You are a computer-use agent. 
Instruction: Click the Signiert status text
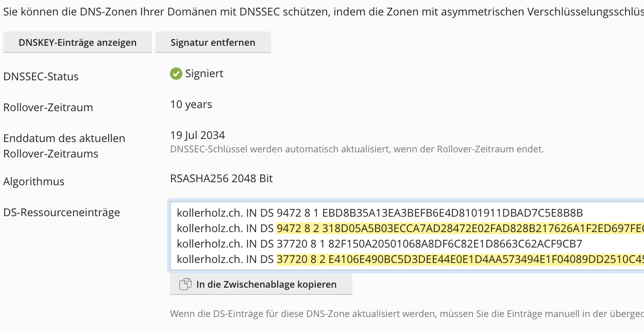205,74
